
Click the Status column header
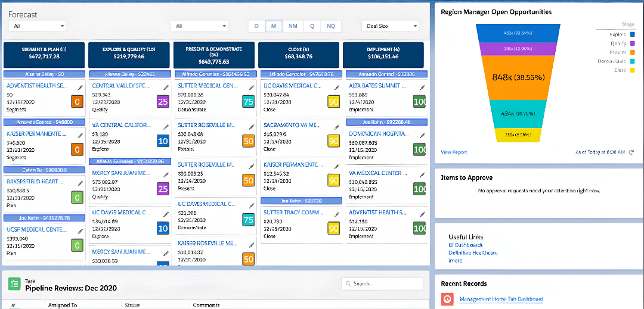[131, 305]
